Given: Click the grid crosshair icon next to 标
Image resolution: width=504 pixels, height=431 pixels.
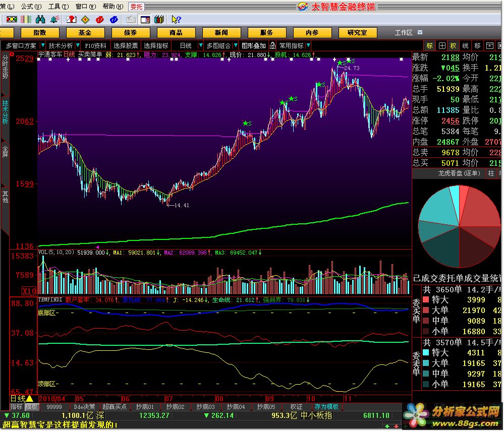Looking at the screenshot, I should click(x=442, y=45).
